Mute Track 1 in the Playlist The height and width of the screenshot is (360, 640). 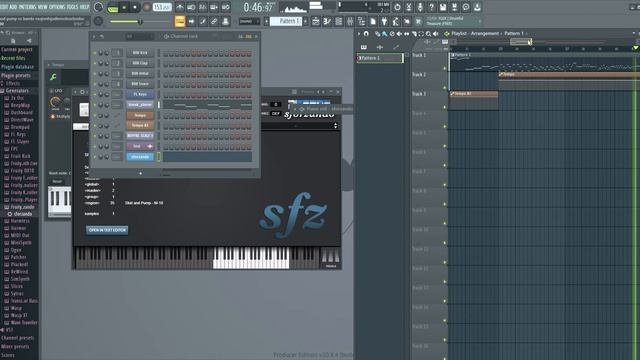445,68
